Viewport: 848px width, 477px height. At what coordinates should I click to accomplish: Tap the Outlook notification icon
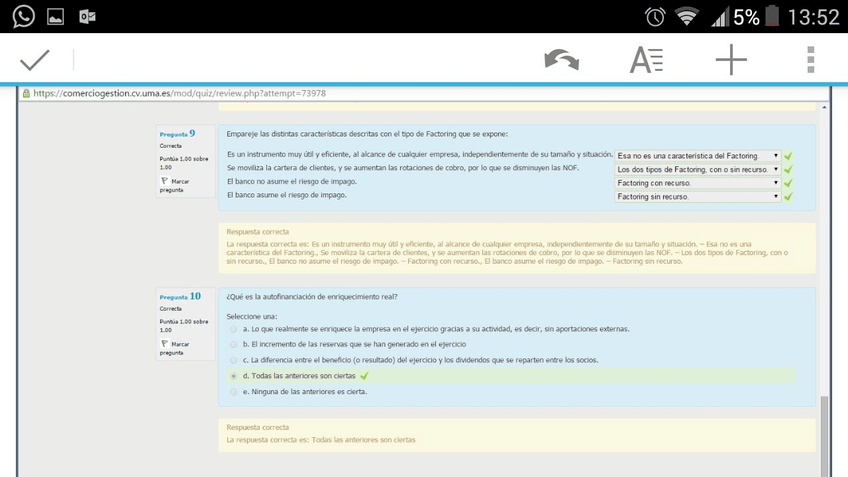tap(87, 16)
